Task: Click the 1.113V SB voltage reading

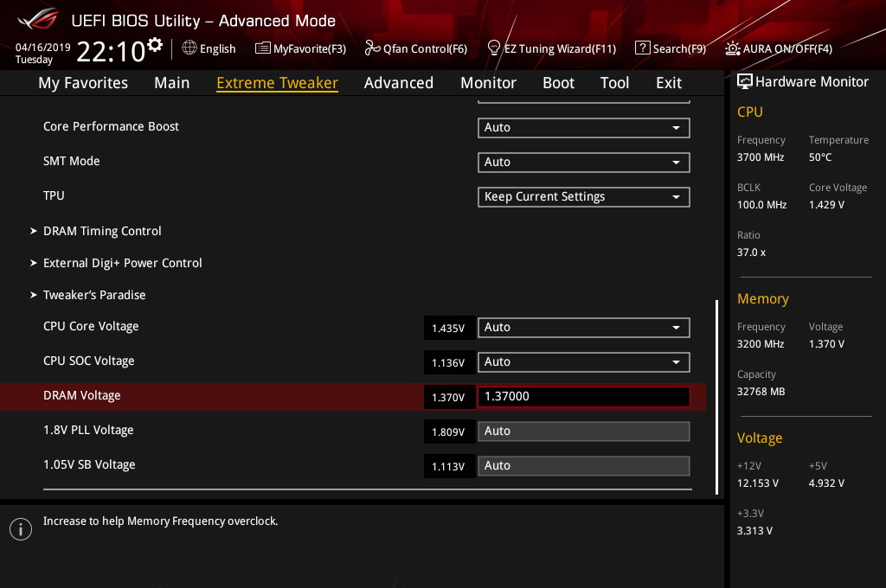Action: (449, 467)
